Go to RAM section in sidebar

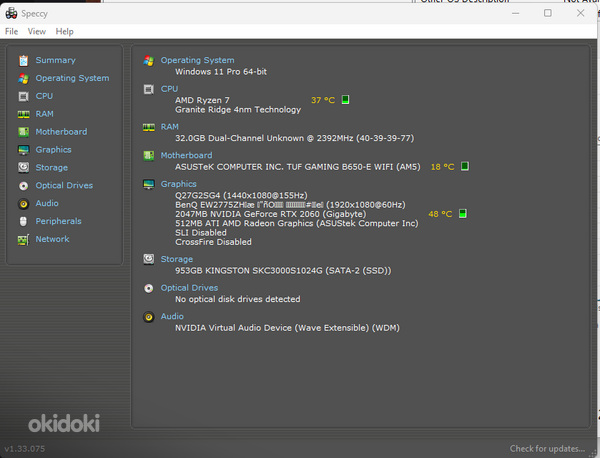[x=44, y=114]
